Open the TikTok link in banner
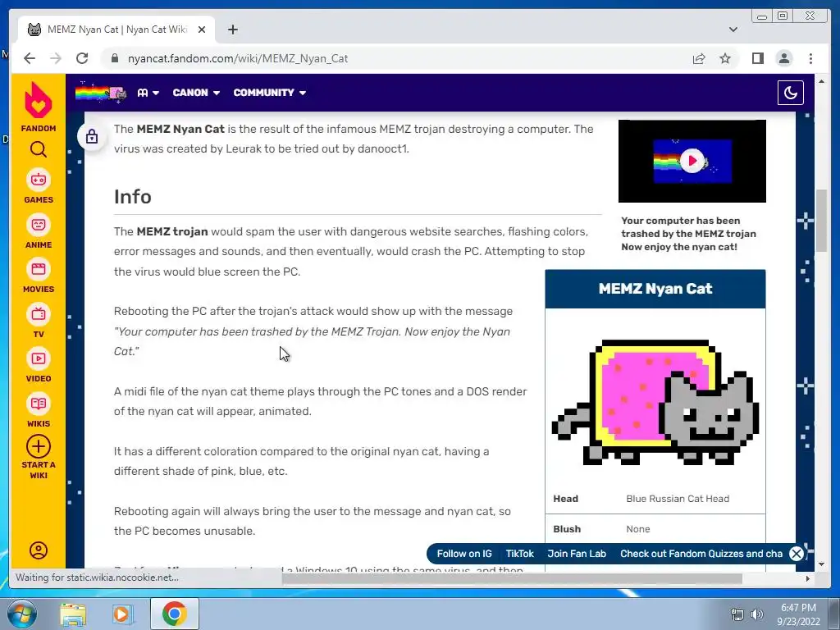The width and height of the screenshot is (840, 630). pos(519,554)
